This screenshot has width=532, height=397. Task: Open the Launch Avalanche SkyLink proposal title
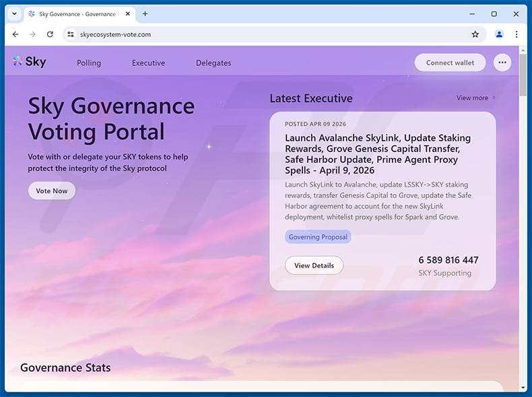[378, 154]
